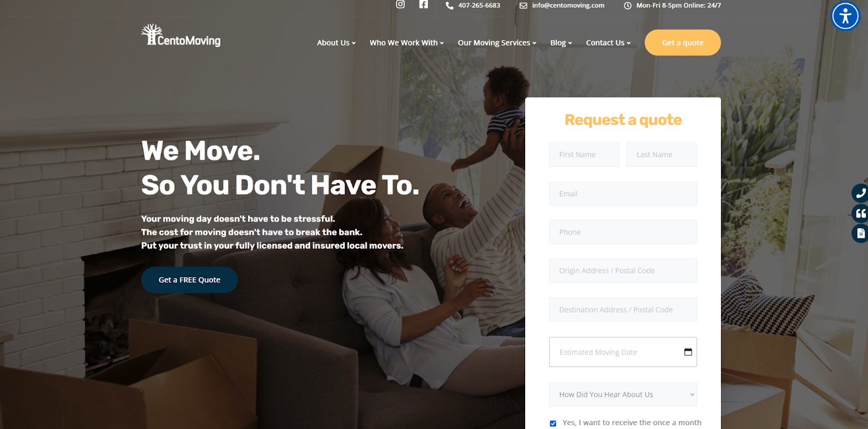Click the Get a FREE Quote button
Image resolution: width=868 pixels, height=429 pixels.
click(189, 280)
